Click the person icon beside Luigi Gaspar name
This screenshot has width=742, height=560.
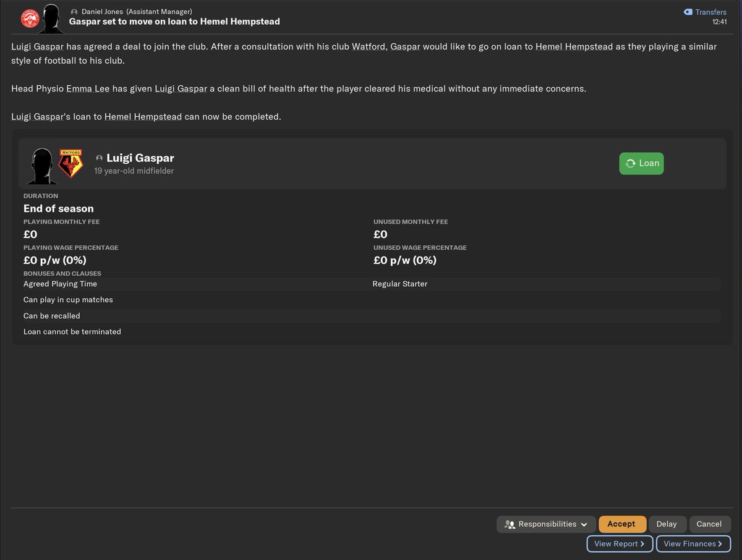pos(99,158)
